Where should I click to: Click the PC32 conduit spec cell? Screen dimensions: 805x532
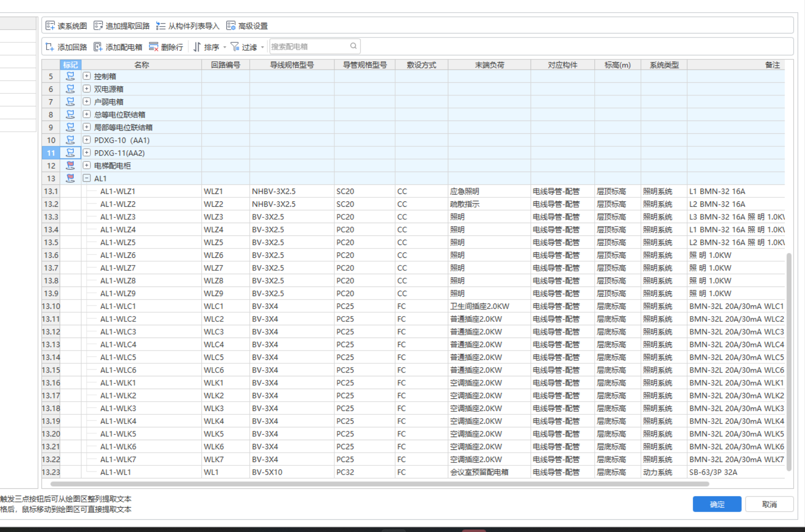point(365,472)
